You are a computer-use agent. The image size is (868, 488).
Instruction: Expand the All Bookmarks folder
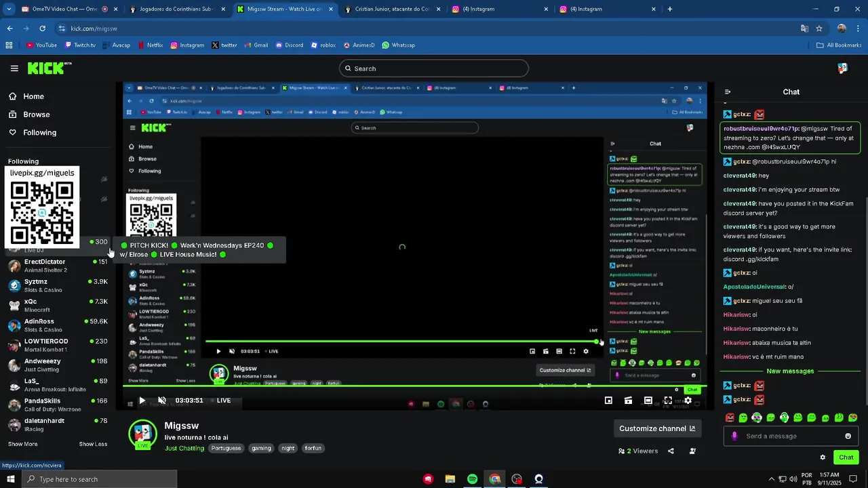coord(840,45)
